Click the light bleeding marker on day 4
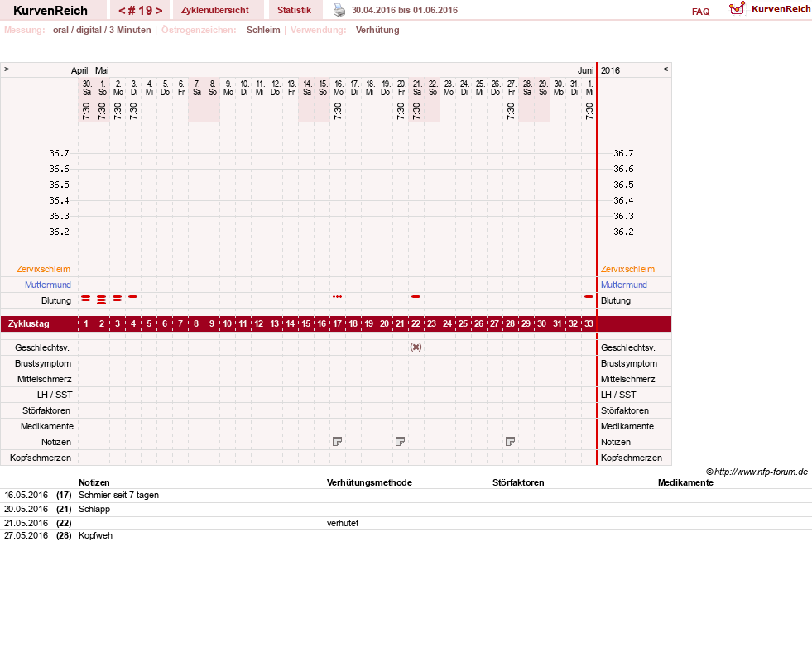This screenshot has height=647, width=812. (133, 296)
